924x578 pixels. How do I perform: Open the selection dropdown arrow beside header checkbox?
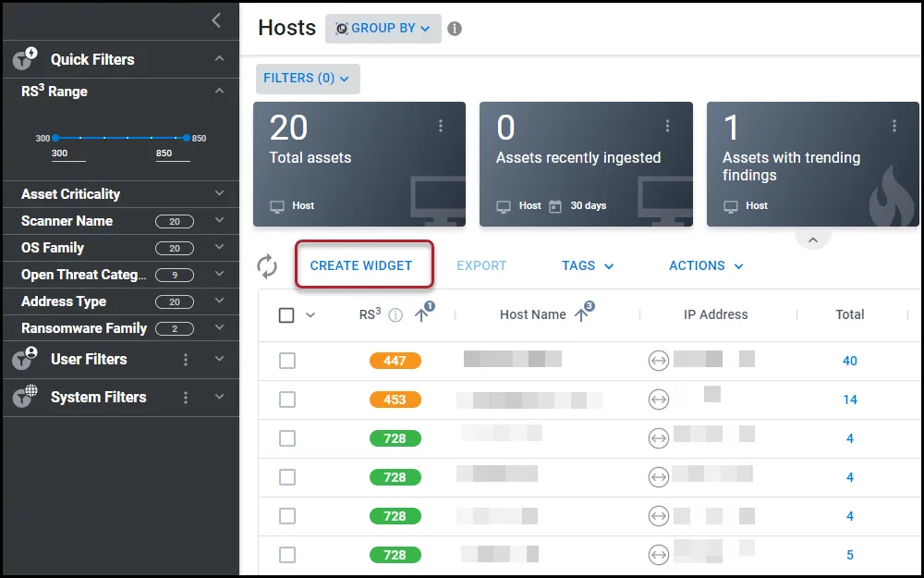point(310,315)
